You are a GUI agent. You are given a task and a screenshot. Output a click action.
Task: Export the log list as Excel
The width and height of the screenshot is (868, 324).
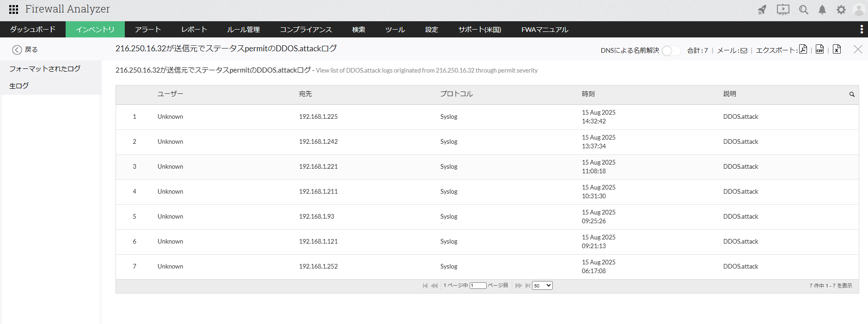837,49
